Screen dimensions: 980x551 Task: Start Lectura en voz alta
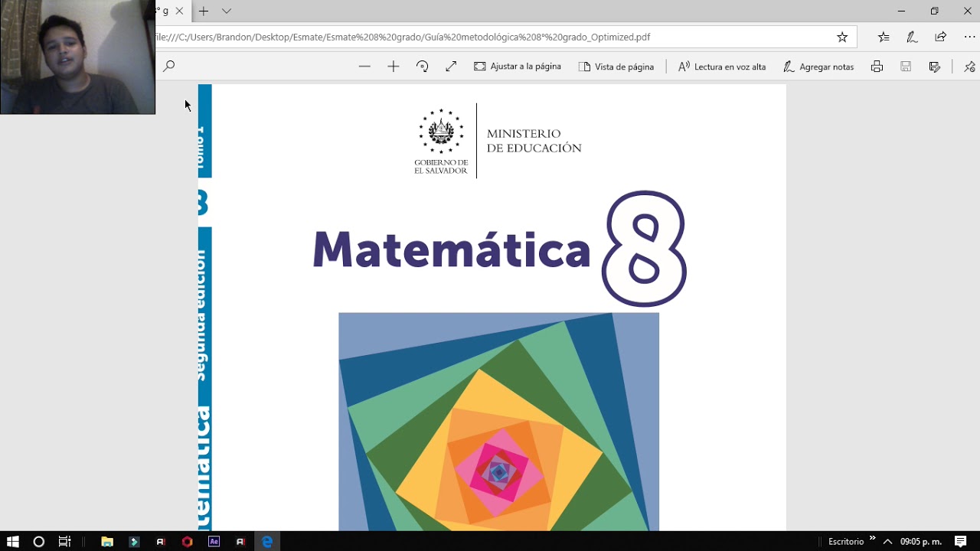[722, 67]
